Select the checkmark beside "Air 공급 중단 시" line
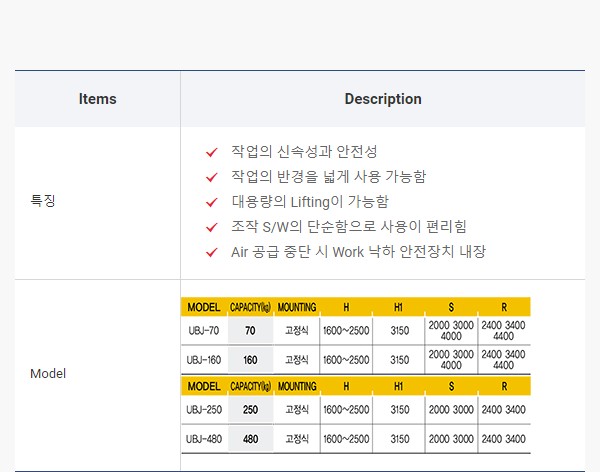This screenshot has height=472, width=600. click(x=211, y=252)
